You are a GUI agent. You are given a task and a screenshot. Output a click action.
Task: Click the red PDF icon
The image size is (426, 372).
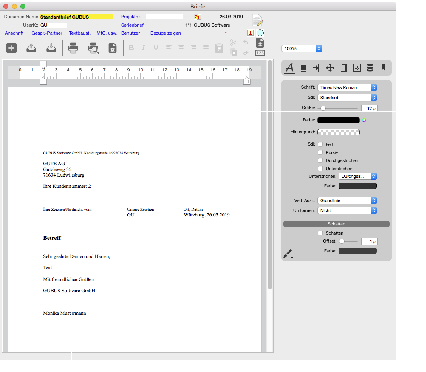pyautogui.click(x=250, y=33)
